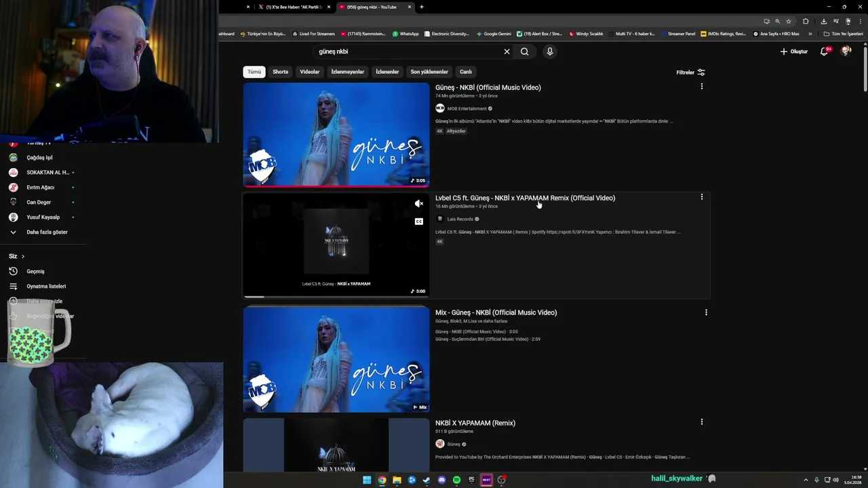Toggle captions on Lvbel C5 video preview
This screenshot has height=488, width=868.
[x=419, y=222]
